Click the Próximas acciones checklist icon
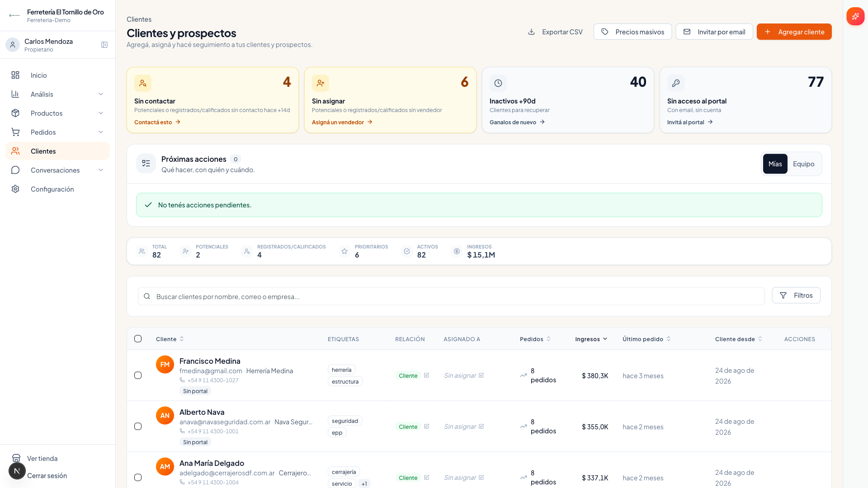The image size is (868, 488). pyautogui.click(x=146, y=164)
